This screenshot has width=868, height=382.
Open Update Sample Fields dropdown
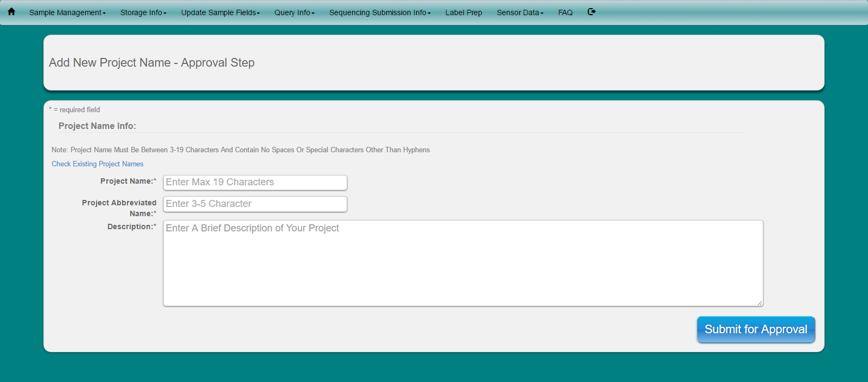(x=220, y=12)
